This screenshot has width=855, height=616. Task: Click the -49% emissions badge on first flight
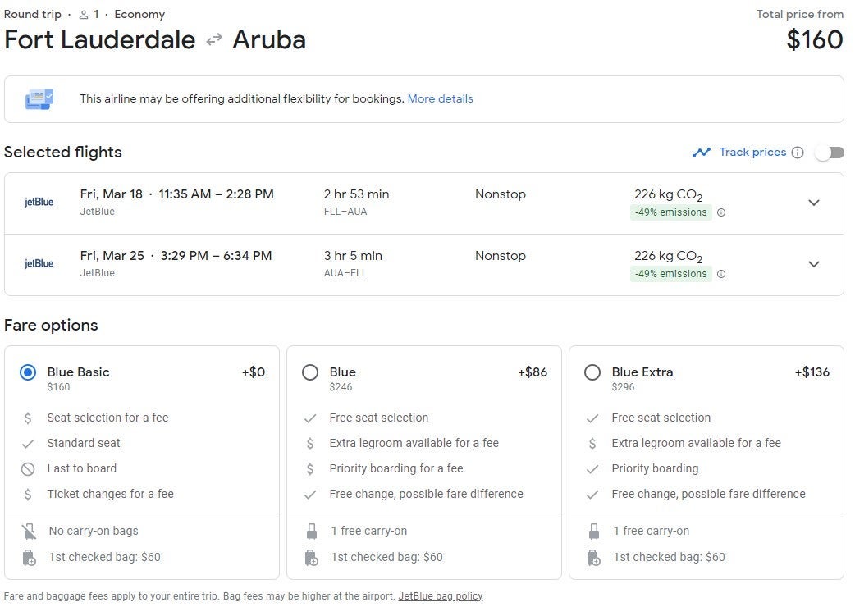click(670, 212)
